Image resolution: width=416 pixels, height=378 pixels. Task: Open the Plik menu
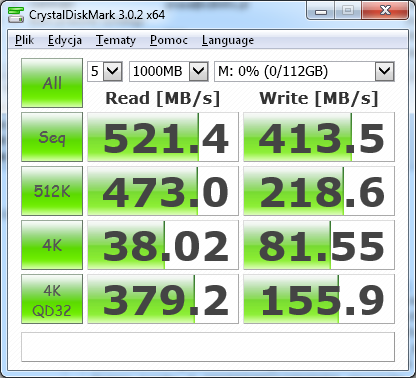(x=24, y=40)
